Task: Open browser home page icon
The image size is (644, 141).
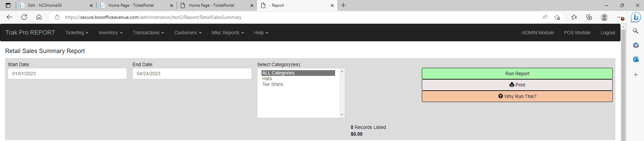Action: click(39, 17)
